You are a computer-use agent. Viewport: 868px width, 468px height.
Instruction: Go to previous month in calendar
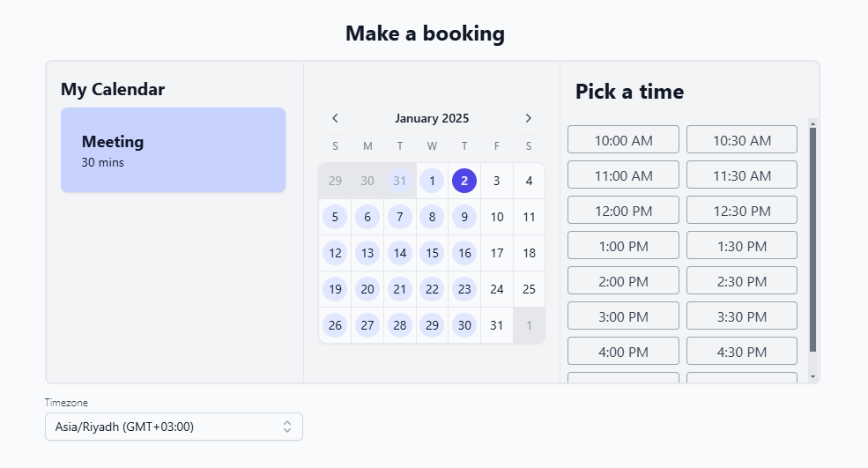[x=335, y=118]
